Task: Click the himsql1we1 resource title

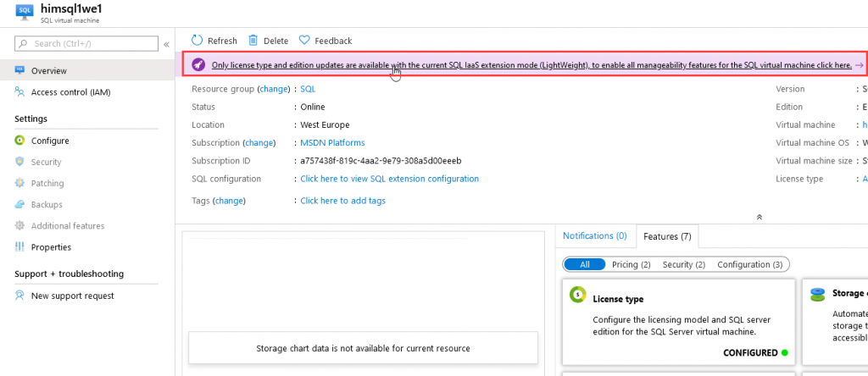Action: (71, 8)
